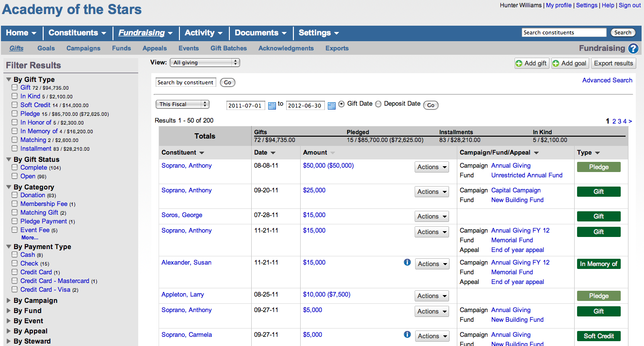Expand the By Campaign filter section
The image size is (644, 346).
tap(9, 300)
